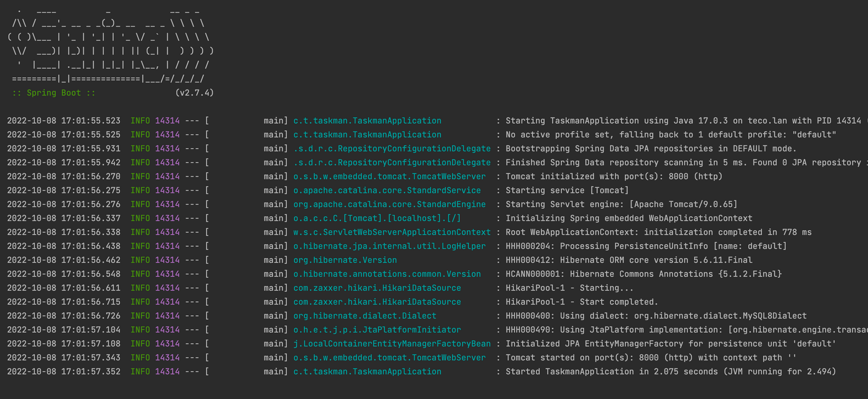Click the o.hibernate.jpa.internal.util.LogHelper logger name

[x=389, y=246]
